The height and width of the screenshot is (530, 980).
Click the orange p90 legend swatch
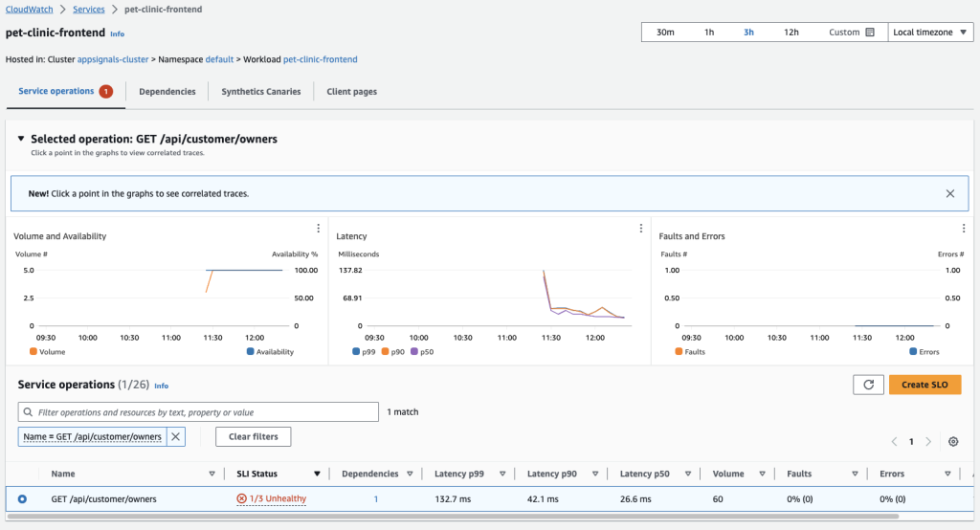pos(385,351)
